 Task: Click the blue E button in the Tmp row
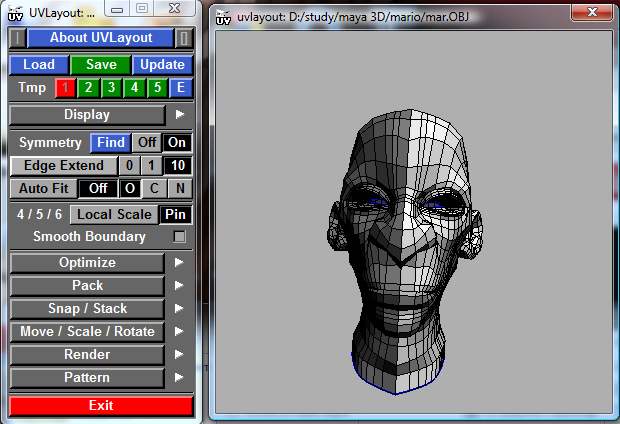[180, 88]
